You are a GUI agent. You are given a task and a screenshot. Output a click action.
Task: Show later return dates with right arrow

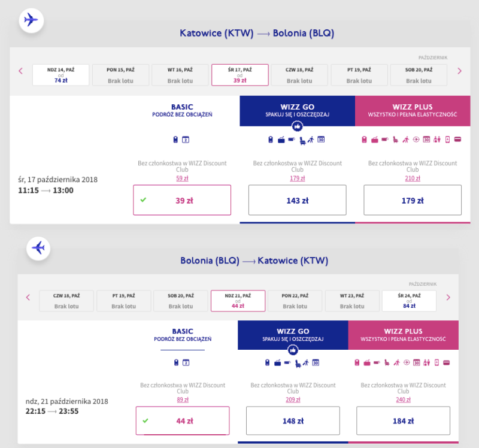[448, 297]
